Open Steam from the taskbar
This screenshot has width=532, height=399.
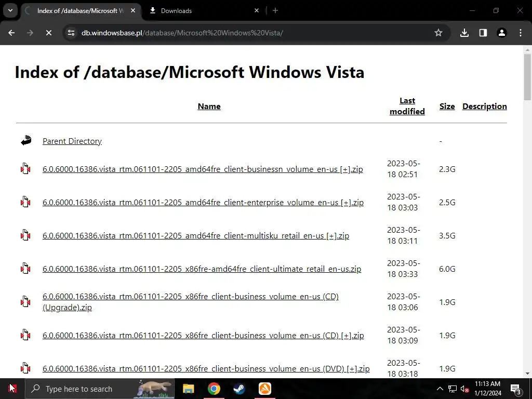(239, 389)
